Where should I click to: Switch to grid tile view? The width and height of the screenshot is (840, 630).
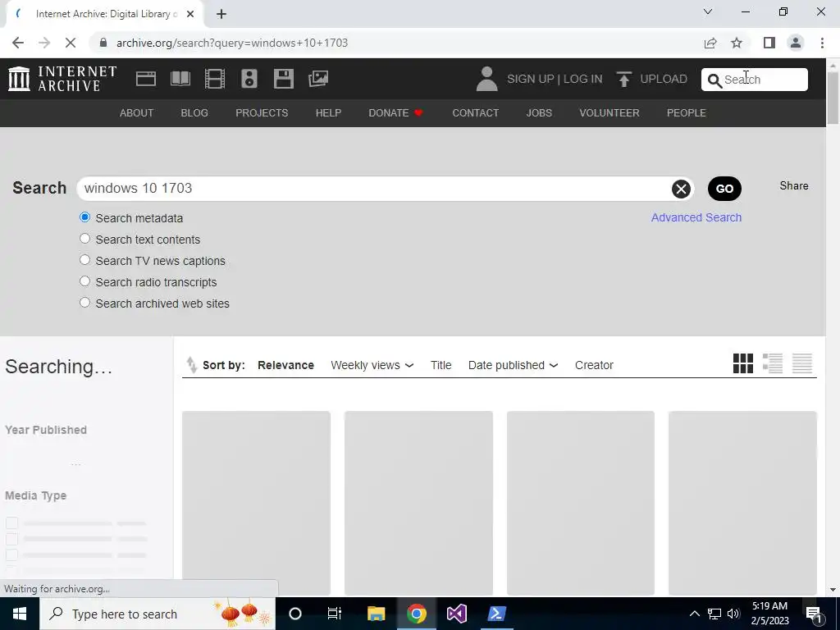click(743, 363)
